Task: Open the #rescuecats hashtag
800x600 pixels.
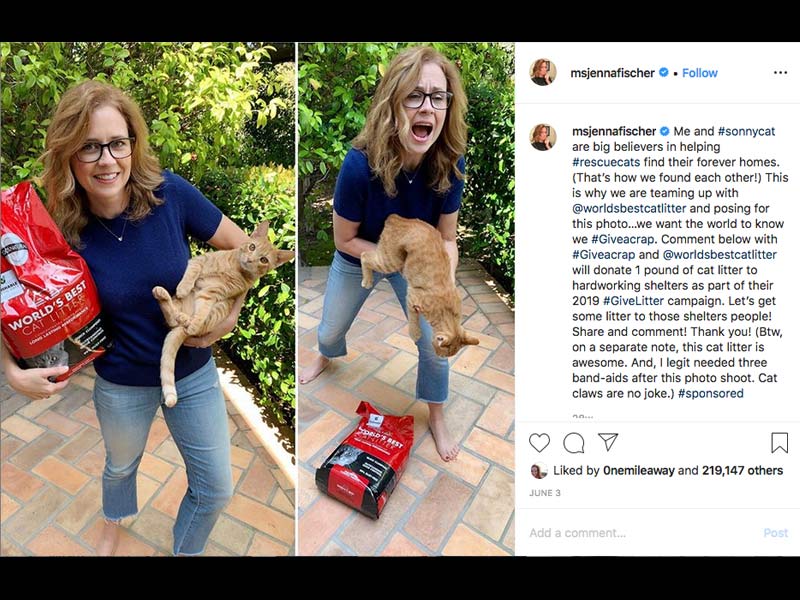Action: (x=606, y=162)
